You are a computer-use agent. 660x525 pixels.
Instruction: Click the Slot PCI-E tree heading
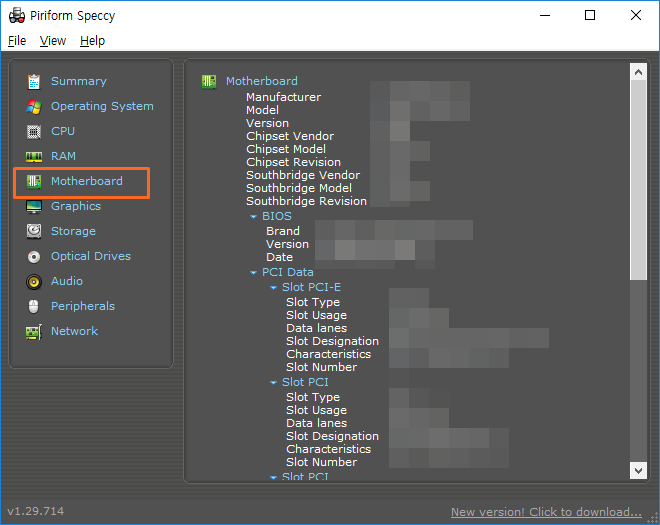point(311,287)
